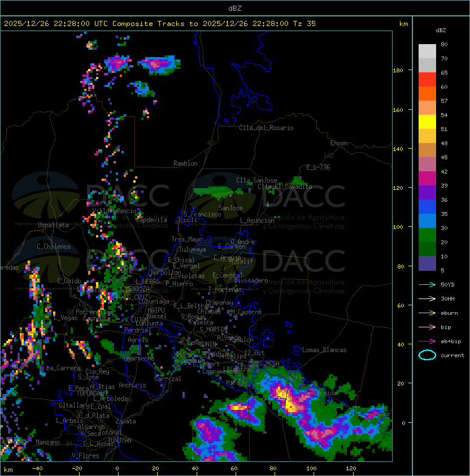Pick the light blue swatch between 35 and 30
The height and width of the screenshot is (476, 470).
coord(427,220)
